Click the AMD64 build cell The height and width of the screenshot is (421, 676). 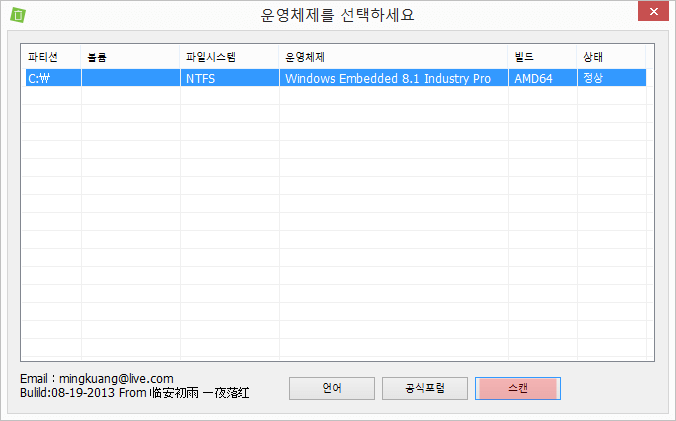[x=543, y=78]
